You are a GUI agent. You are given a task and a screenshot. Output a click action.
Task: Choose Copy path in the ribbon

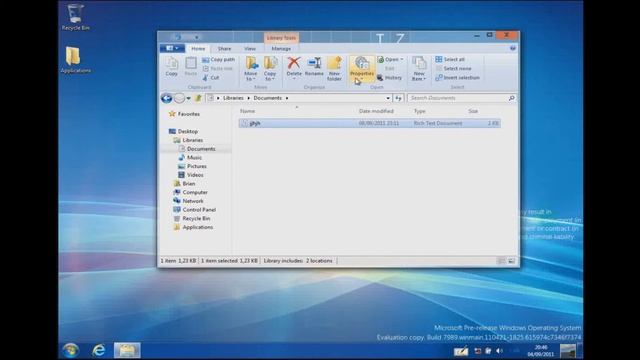click(x=219, y=60)
